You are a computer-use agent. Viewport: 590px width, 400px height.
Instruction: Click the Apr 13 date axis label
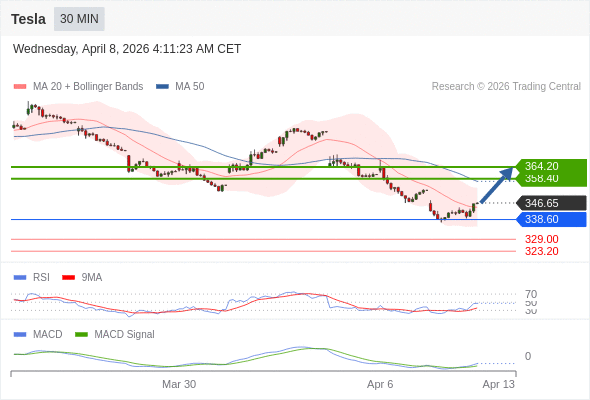pos(499,384)
